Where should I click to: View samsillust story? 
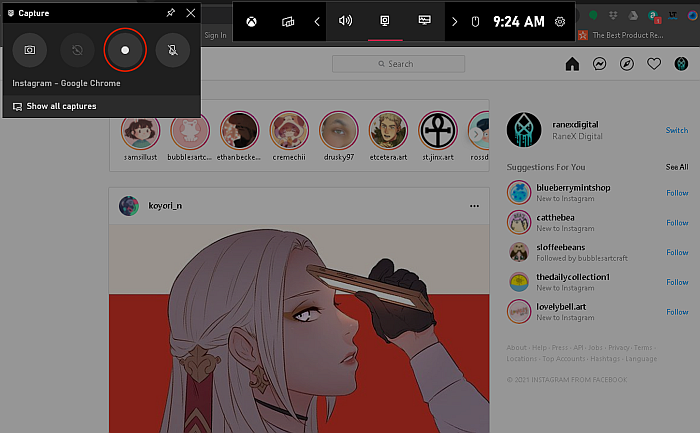[x=141, y=131]
